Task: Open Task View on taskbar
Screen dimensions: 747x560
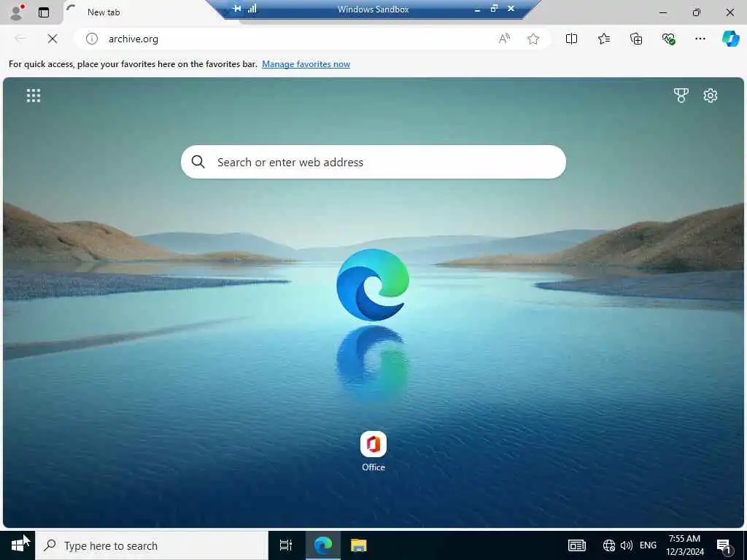Action: click(285, 545)
